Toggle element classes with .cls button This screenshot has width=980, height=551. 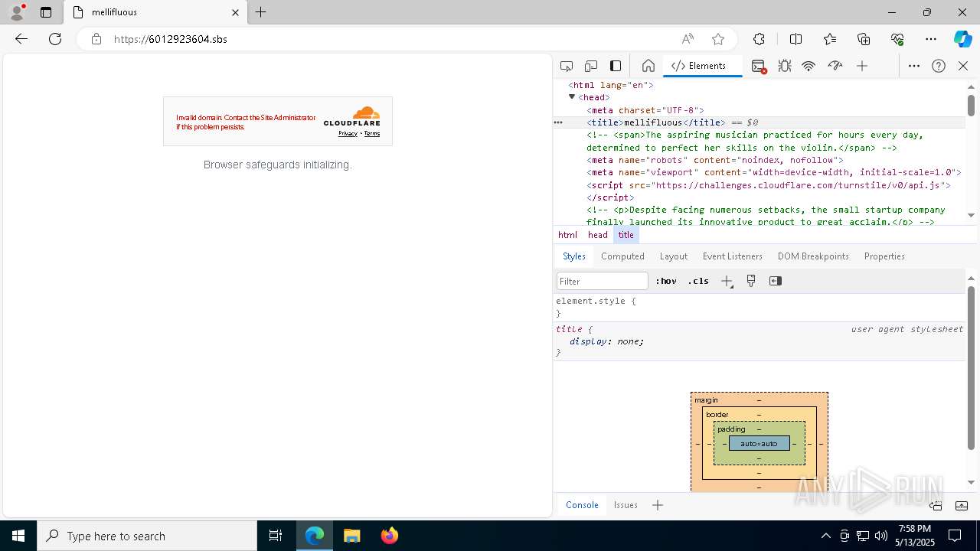click(x=698, y=281)
